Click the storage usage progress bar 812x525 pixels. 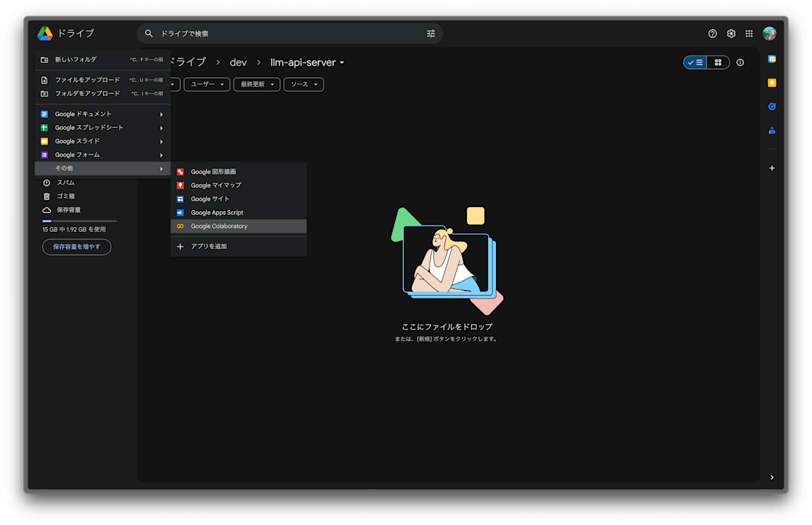coord(79,221)
